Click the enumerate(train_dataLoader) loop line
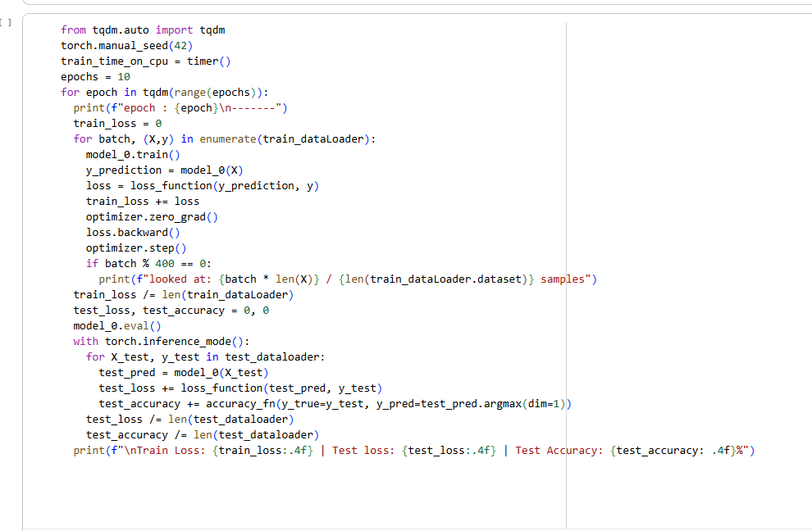This screenshot has width=812, height=531. click(224, 139)
